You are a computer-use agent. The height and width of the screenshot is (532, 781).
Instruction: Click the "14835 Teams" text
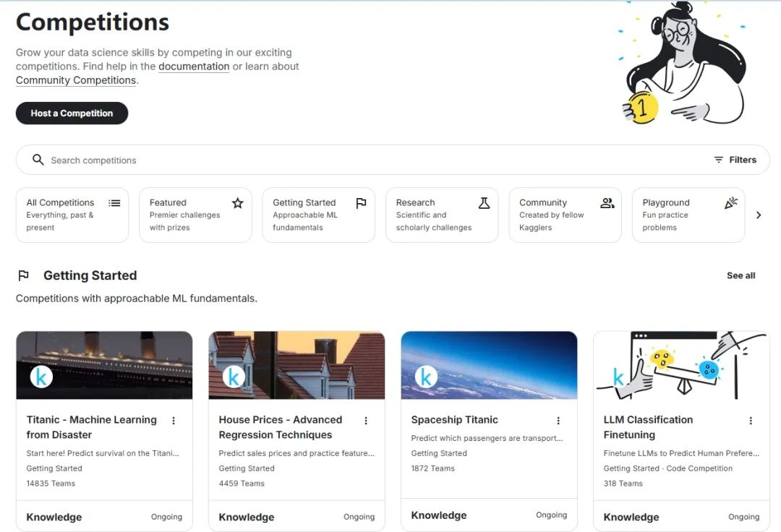[x=51, y=484]
